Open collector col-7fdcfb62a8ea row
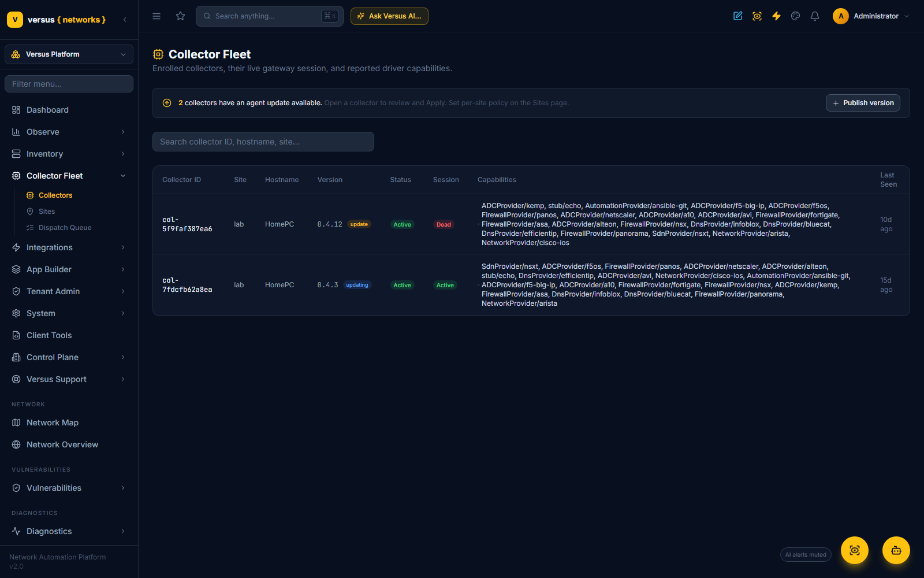This screenshot has height=578, width=924. click(x=531, y=285)
